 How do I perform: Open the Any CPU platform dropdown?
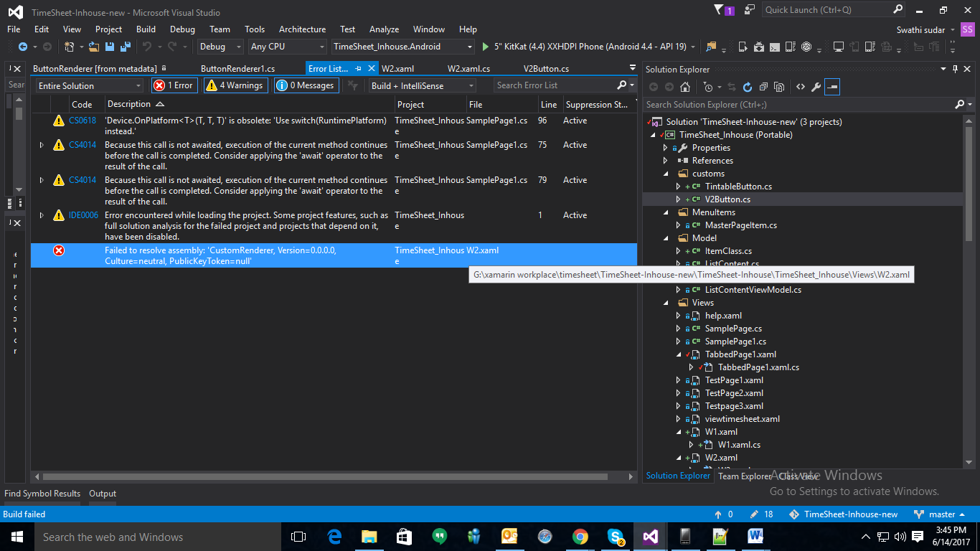click(x=287, y=47)
